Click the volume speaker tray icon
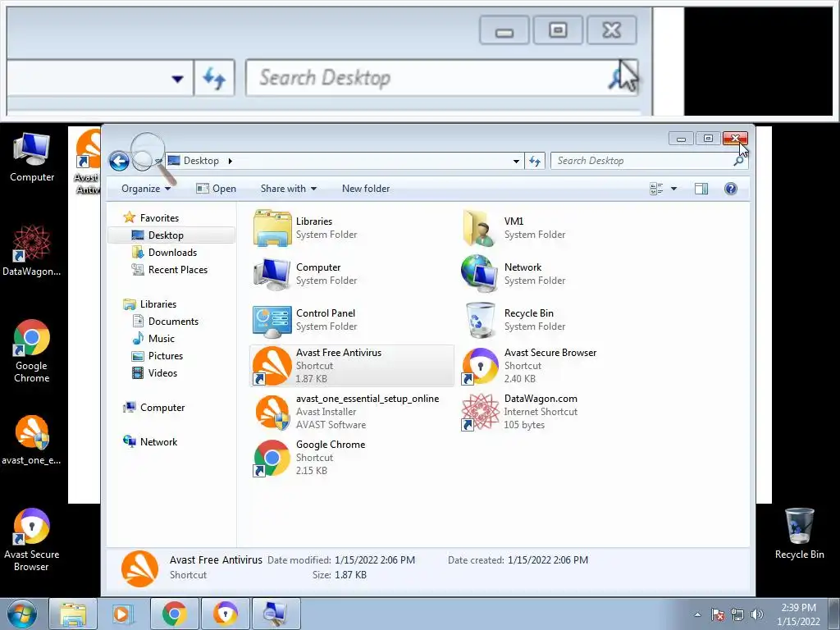 [757, 614]
